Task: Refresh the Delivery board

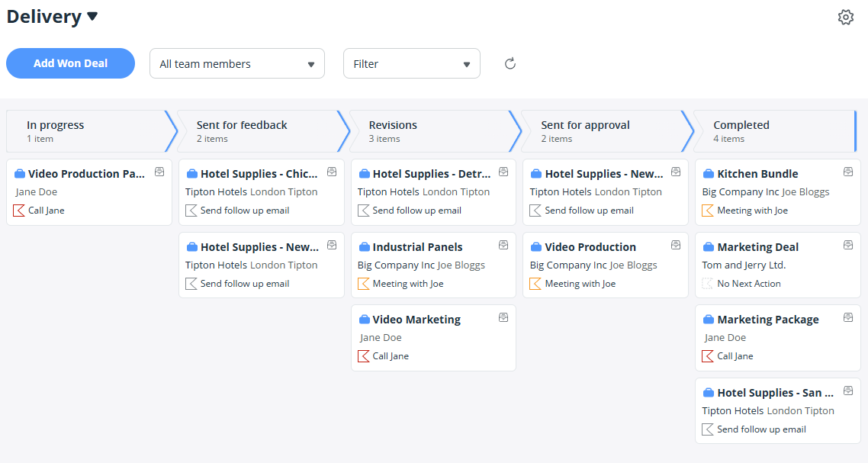Action: tap(510, 63)
